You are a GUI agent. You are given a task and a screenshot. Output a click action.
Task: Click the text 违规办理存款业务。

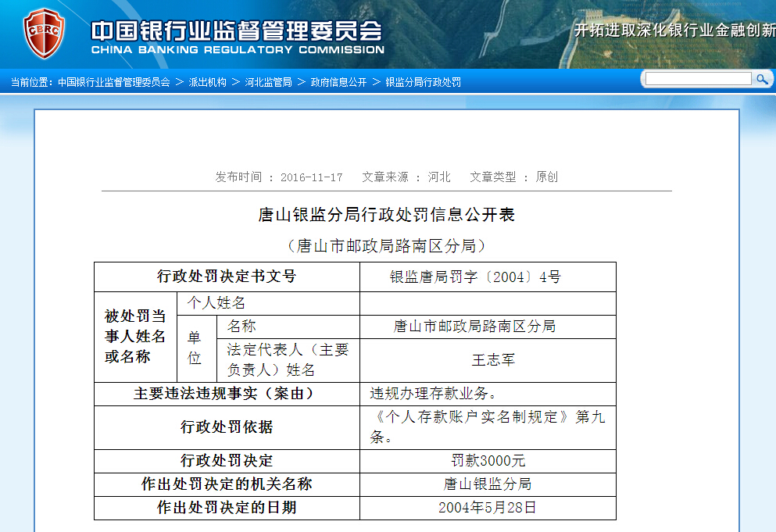click(434, 394)
